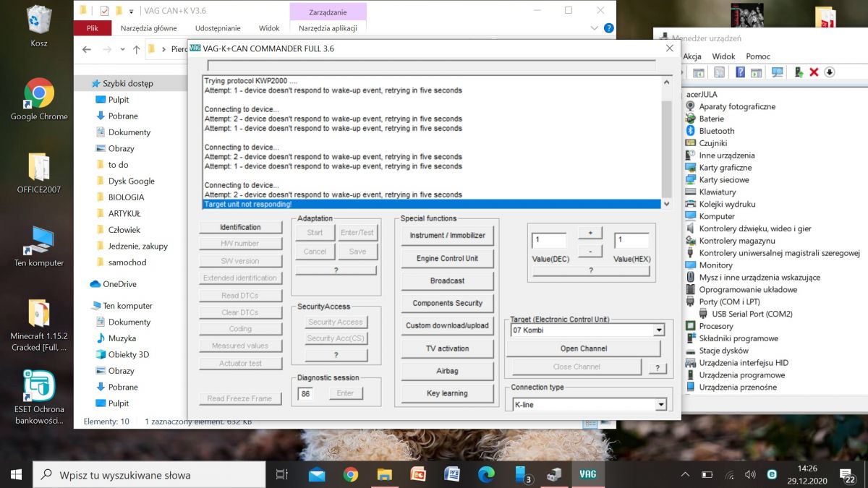The width and height of the screenshot is (868, 488).
Task: Select Klawiatury device category
Action: (717, 192)
